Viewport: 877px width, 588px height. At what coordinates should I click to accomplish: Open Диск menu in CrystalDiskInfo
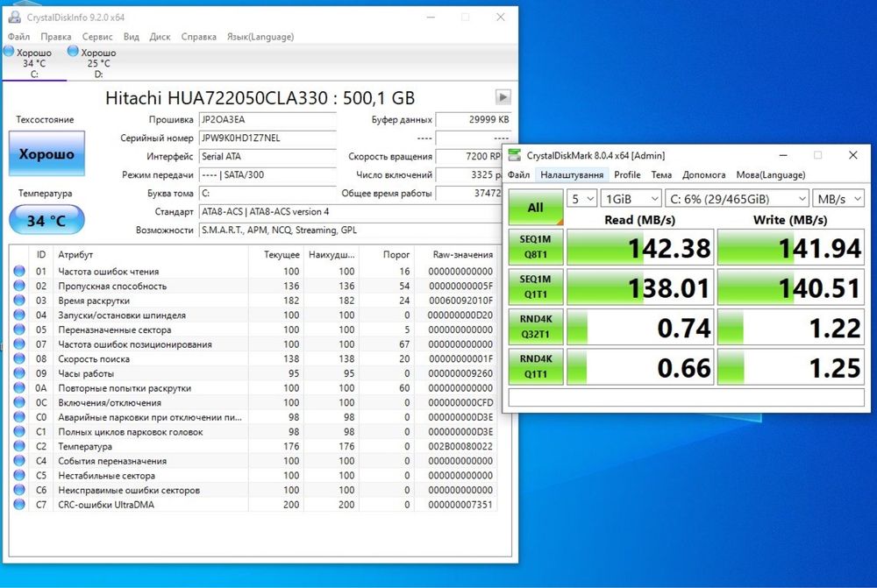pyautogui.click(x=160, y=36)
